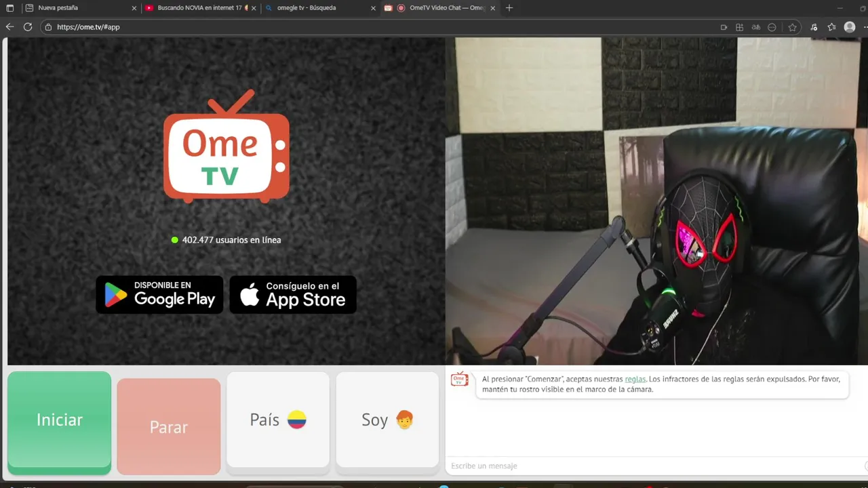The image size is (868, 488).
Task: Click the Parar button
Action: click(x=169, y=427)
